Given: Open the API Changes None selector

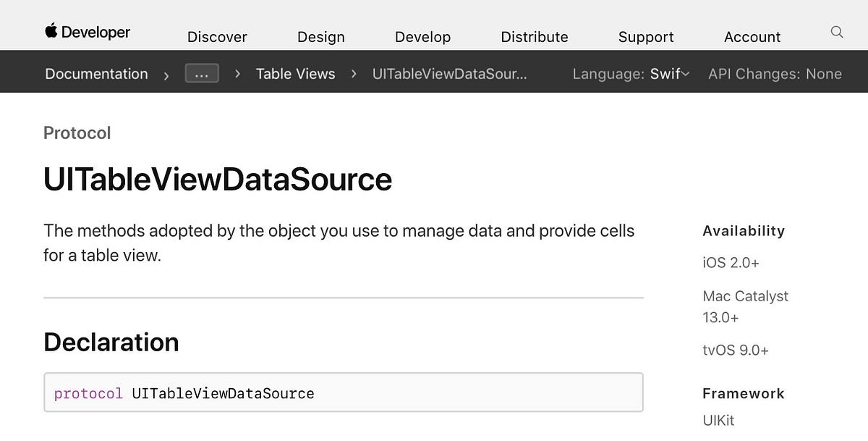Looking at the screenshot, I should click(775, 74).
